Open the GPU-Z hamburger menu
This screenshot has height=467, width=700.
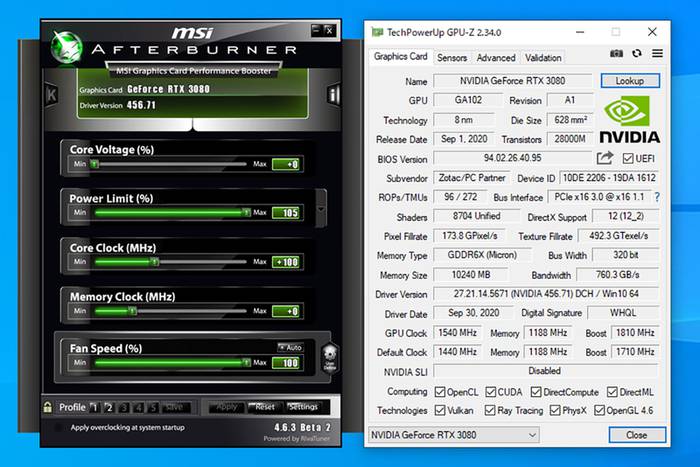pos(657,54)
